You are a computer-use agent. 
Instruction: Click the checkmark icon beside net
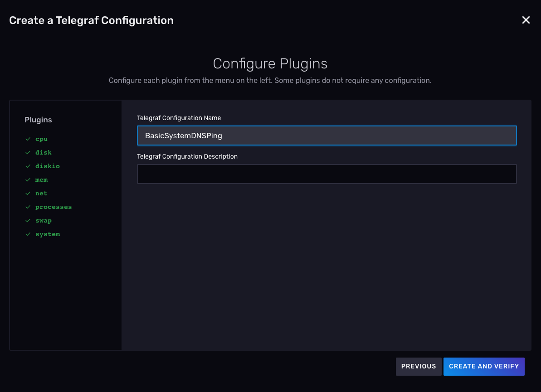pos(28,194)
